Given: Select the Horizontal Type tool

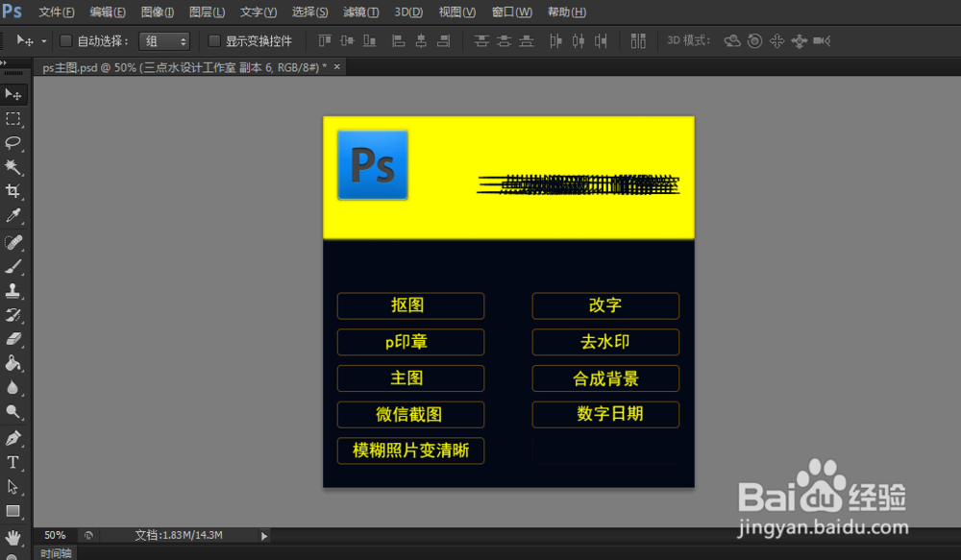Looking at the screenshot, I should point(12,463).
